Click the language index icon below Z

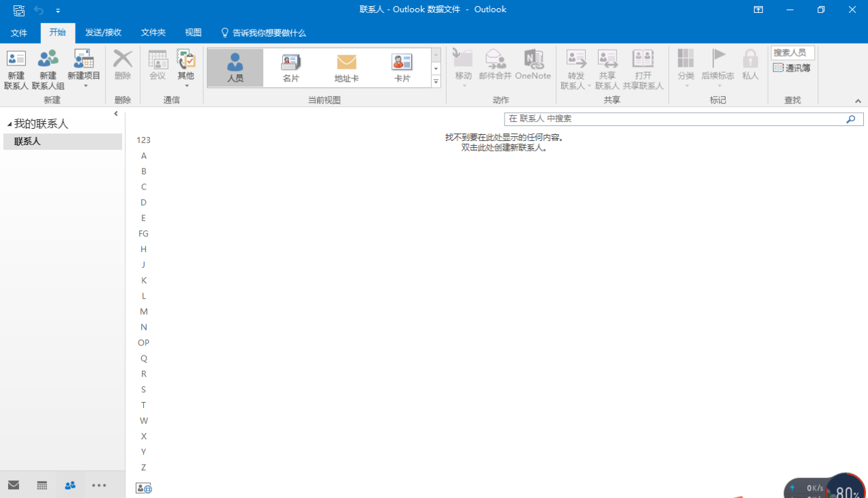pyautogui.click(x=143, y=488)
